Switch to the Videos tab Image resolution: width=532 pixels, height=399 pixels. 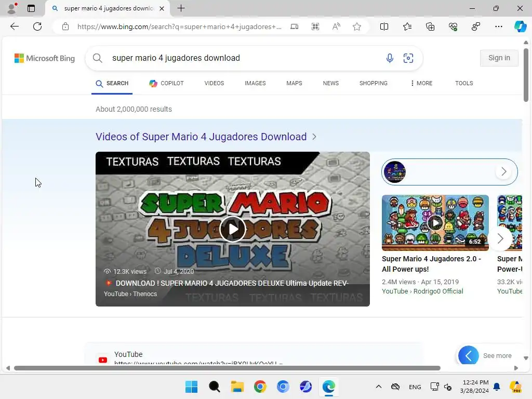click(x=214, y=83)
